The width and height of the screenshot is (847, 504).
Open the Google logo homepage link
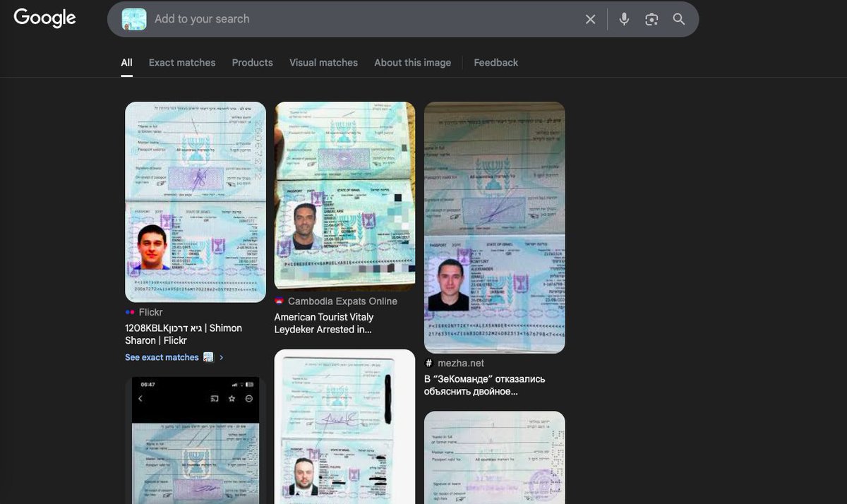pyautogui.click(x=44, y=18)
